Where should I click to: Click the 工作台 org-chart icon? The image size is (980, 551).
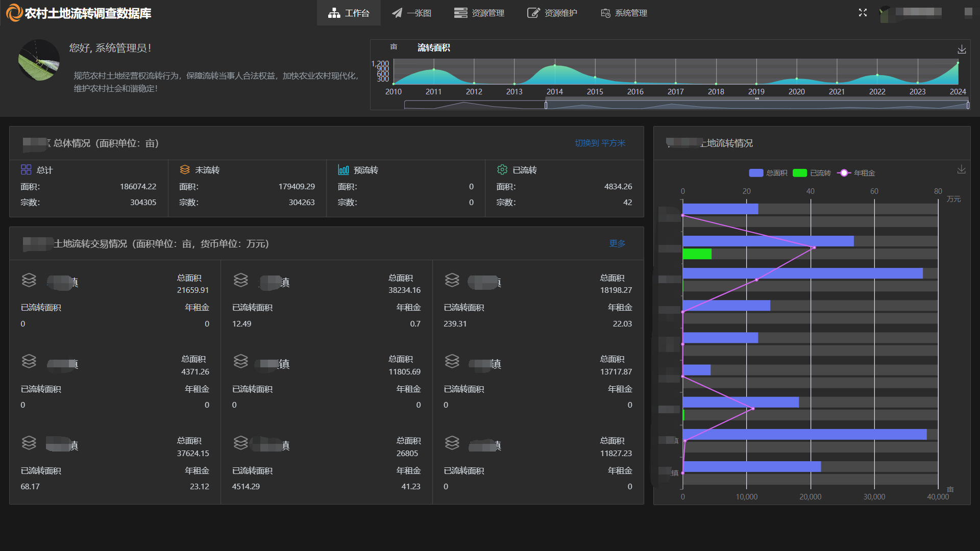[x=334, y=13]
